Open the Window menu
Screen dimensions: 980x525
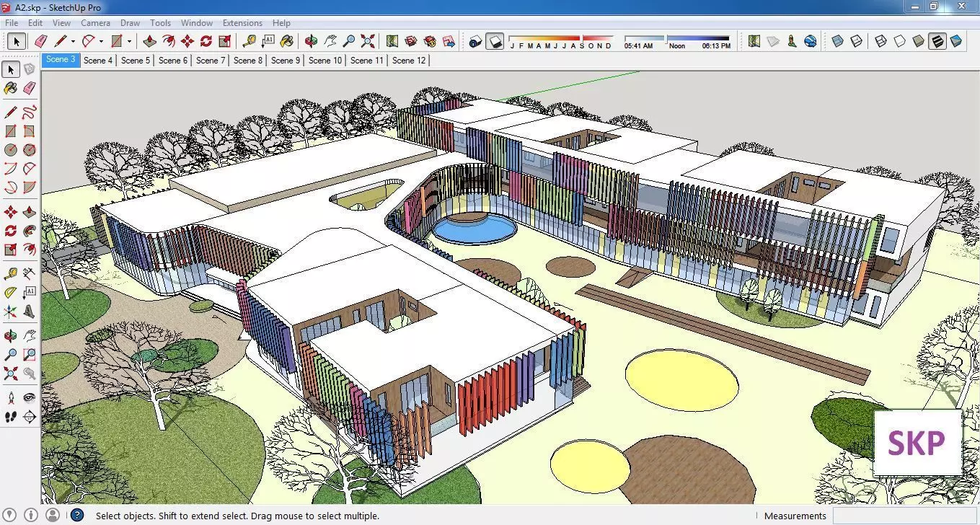click(196, 23)
